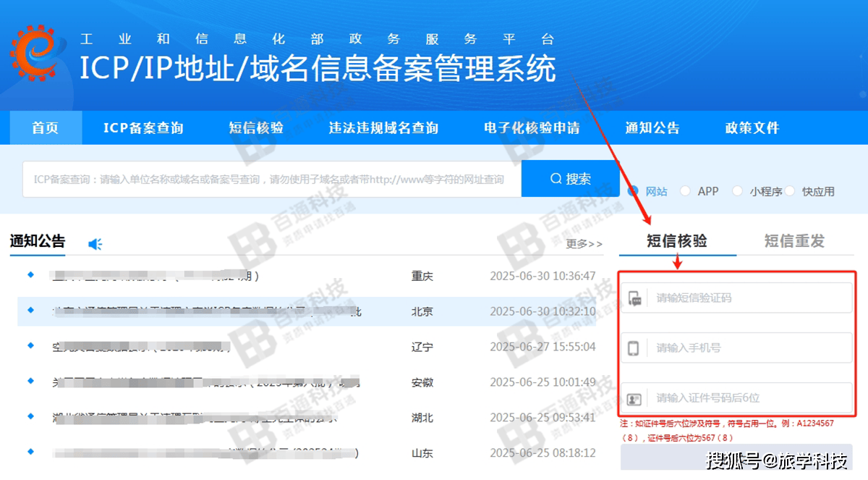The height and width of the screenshot is (480, 868).
Task: Open the 政策文件 menu item
Action: click(x=752, y=128)
